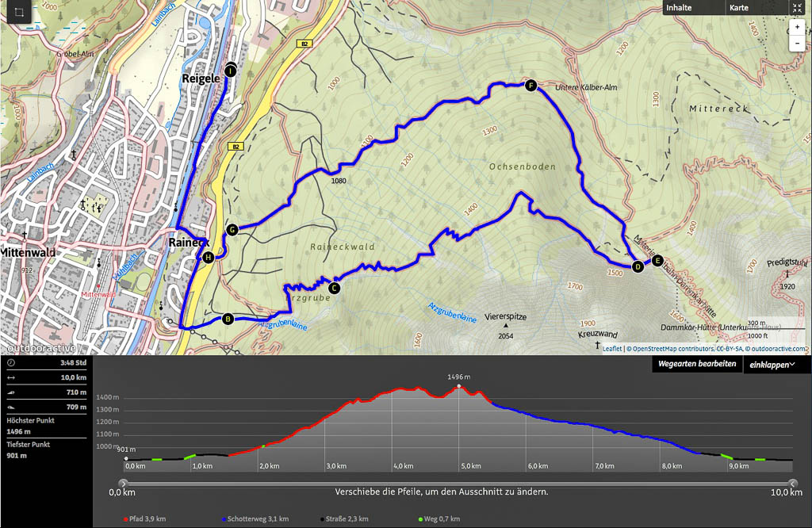Viewport: 812px width, 528px height.
Task: Click the Pfad 3,9 km legend entry
Action: click(145, 519)
